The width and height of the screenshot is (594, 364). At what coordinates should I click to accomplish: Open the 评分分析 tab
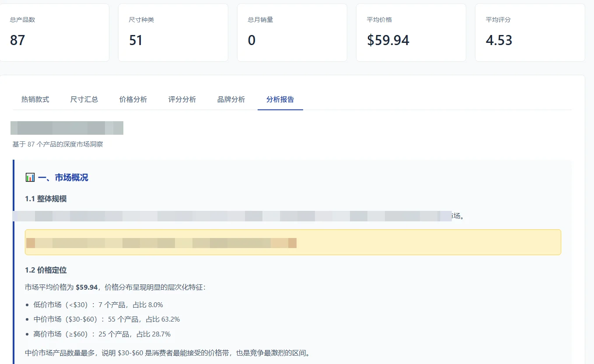tap(182, 99)
